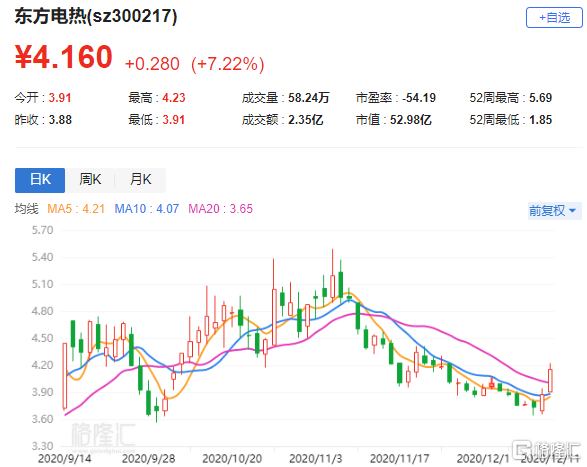Click the 3.30 y-axis price label

[42, 446]
